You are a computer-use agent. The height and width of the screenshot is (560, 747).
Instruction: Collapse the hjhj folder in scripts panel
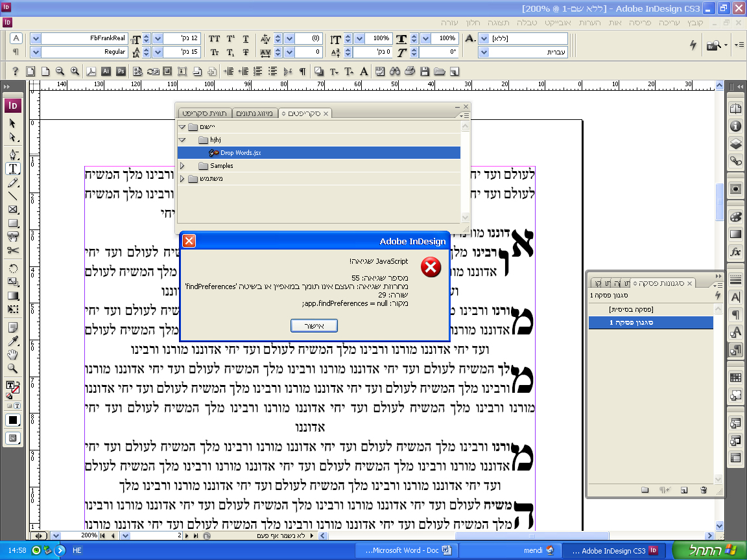coord(182,140)
